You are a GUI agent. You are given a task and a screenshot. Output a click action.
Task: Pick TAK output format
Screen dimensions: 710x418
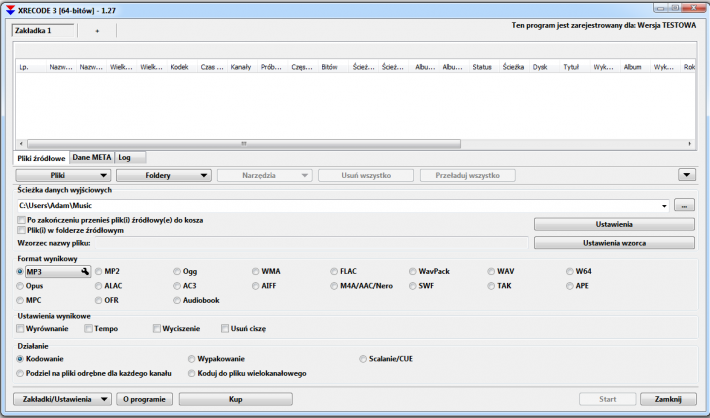[491, 286]
